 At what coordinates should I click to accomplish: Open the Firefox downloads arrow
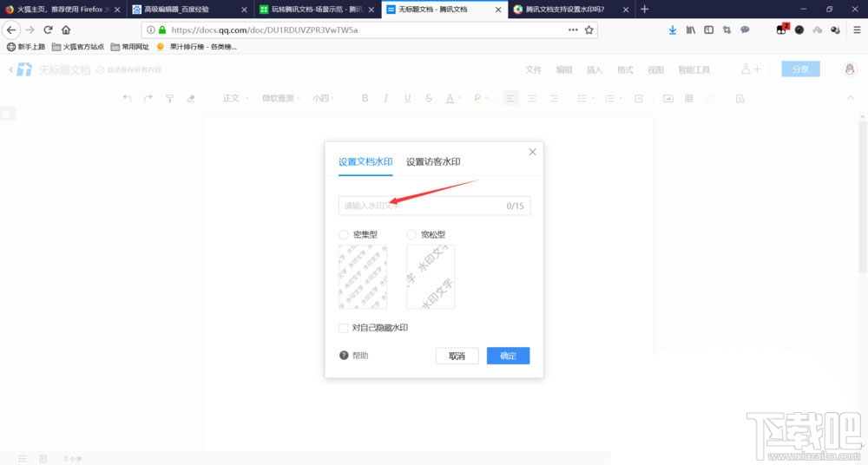(x=673, y=29)
